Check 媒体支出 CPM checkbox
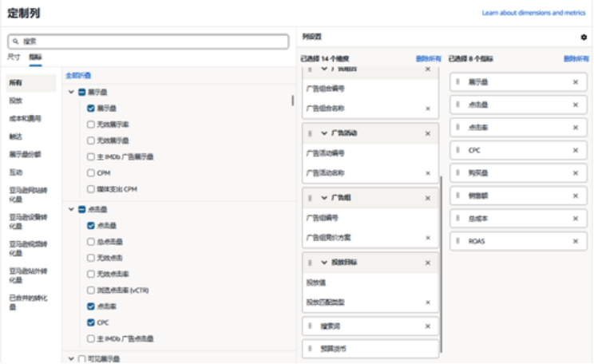Image resolution: width=594 pixels, height=364 pixels. click(91, 189)
